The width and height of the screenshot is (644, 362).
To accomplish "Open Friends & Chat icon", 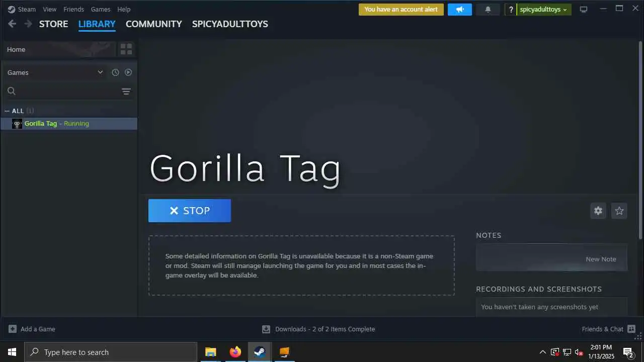I will pos(631,329).
